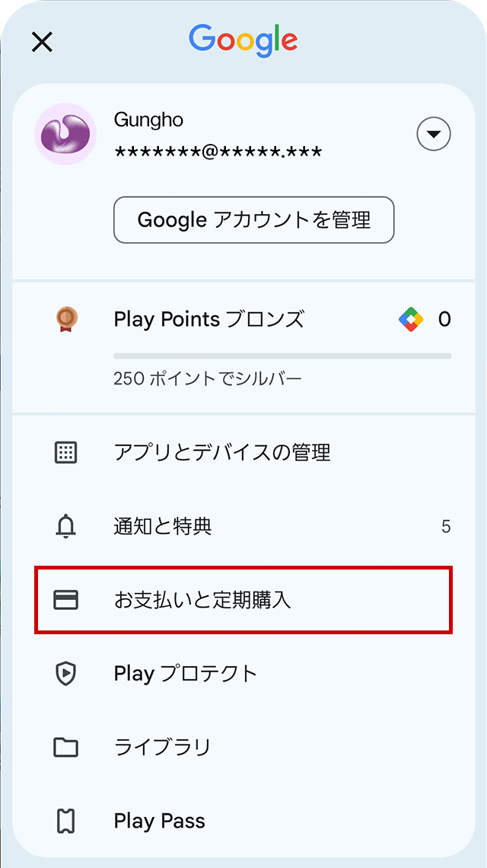Tap the Play Protect shield icon
The width and height of the screenshot is (487, 868).
(66, 674)
